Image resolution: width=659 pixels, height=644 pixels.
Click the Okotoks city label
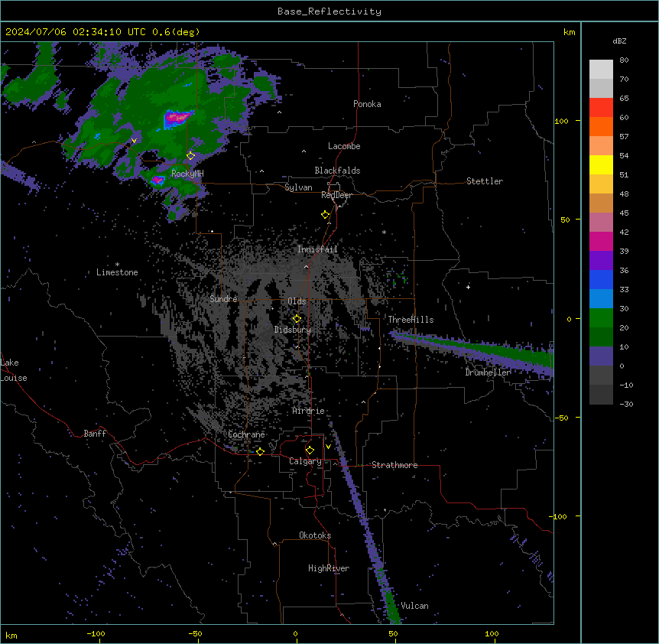coord(315,535)
